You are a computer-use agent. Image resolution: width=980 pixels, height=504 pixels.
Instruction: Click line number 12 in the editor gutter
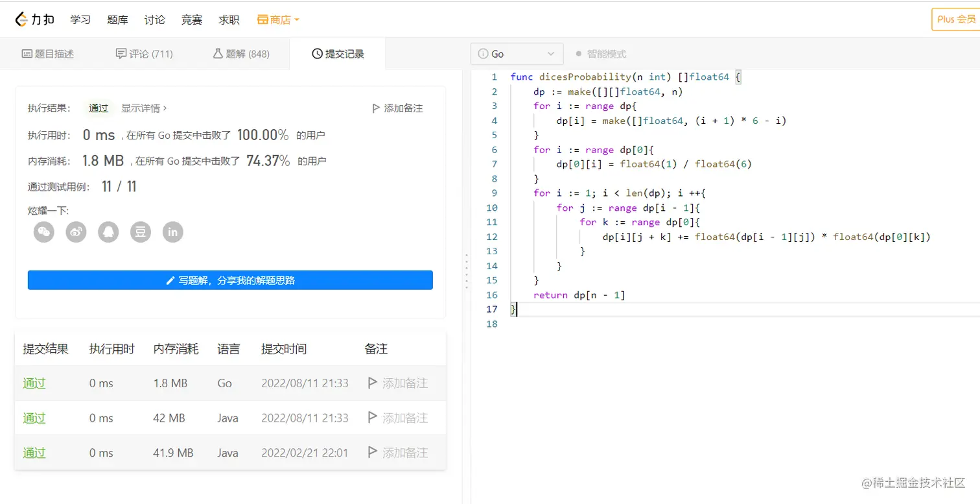(491, 237)
